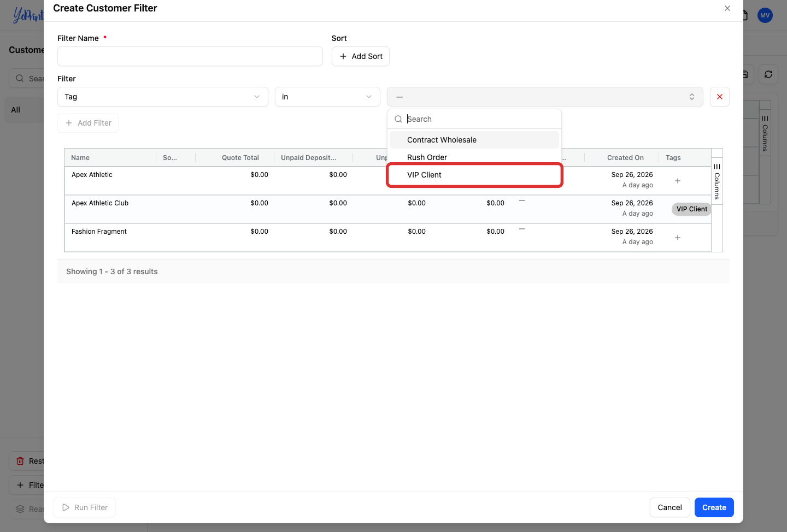
Task: Close the Create Customer Filter dialog
Action: [x=727, y=8]
